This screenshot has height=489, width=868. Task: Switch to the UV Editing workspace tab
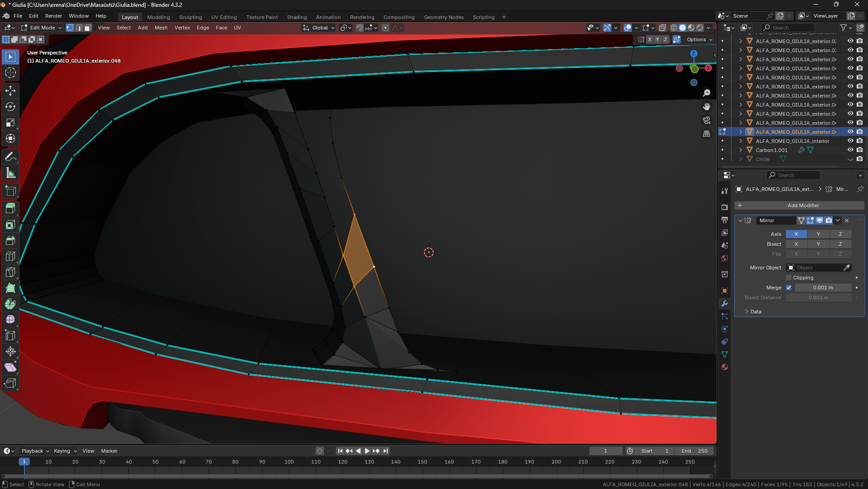point(224,17)
